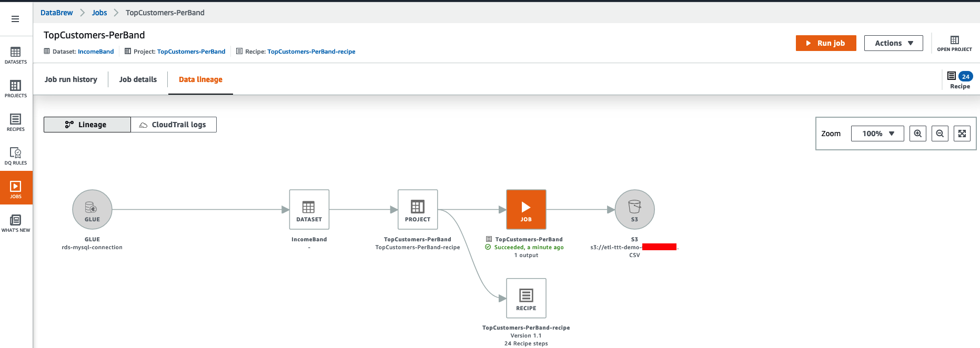Go to Projects in sidebar

click(x=16, y=89)
